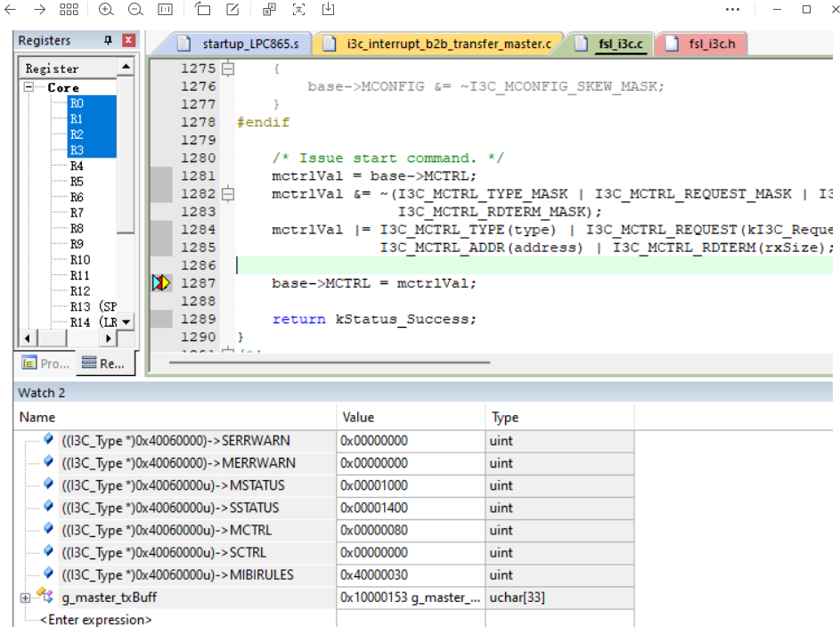Screen dimensions: 840x627
Task: Select register R13 (SP)
Action: point(94,306)
